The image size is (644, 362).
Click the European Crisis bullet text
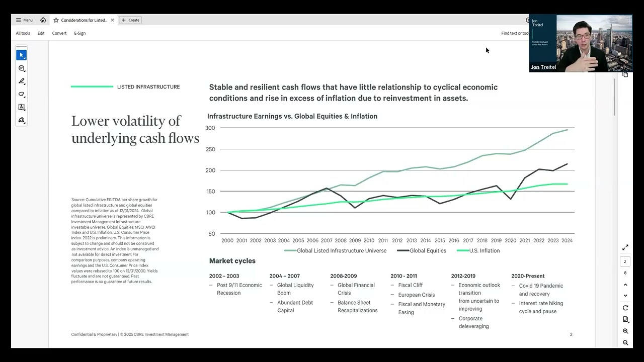tap(417, 295)
